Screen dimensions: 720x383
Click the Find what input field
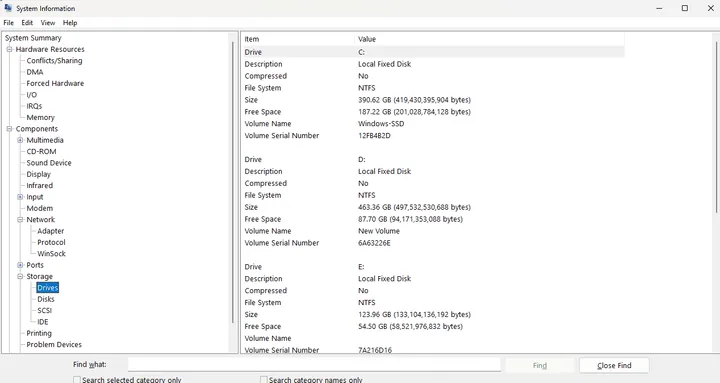click(x=314, y=365)
